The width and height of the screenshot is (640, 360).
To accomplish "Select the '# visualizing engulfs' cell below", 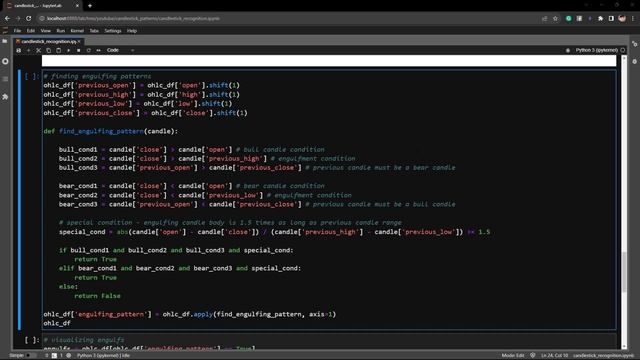I will coord(329,342).
